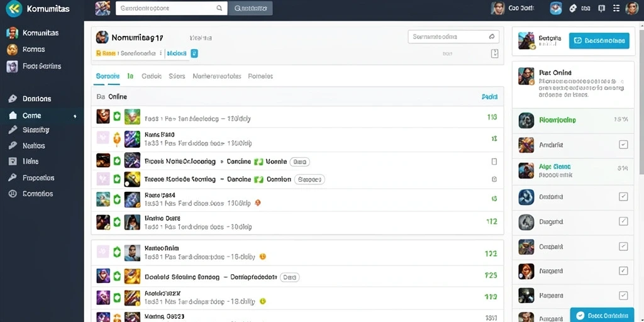The height and width of the screenshot is (322, 644).
Task: Click the blue button in top-right card
Action: [599, 41]
